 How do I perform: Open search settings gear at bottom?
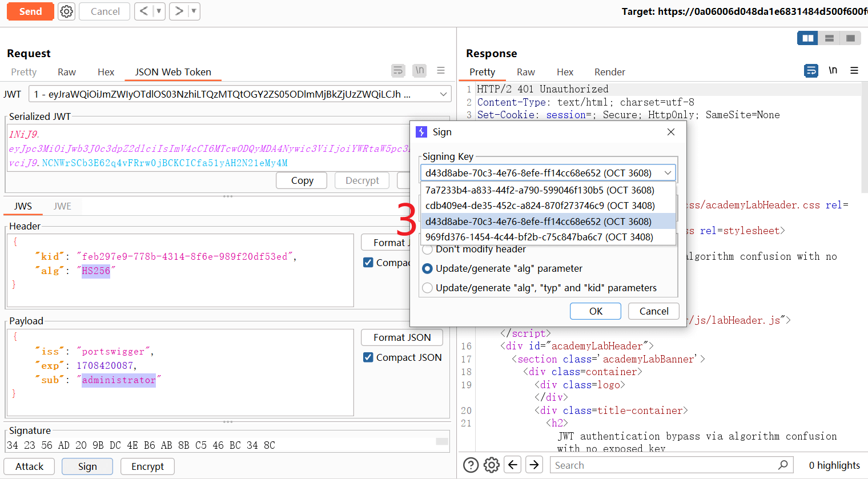491,465
